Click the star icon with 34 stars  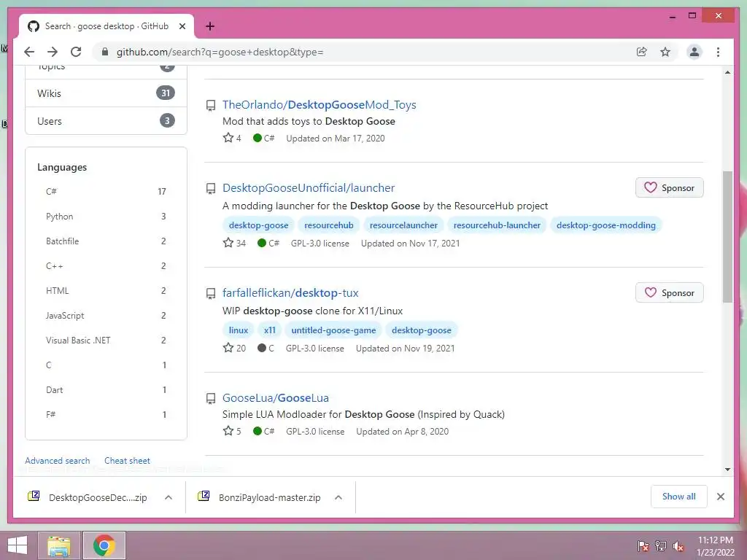(x=228, y=243)
